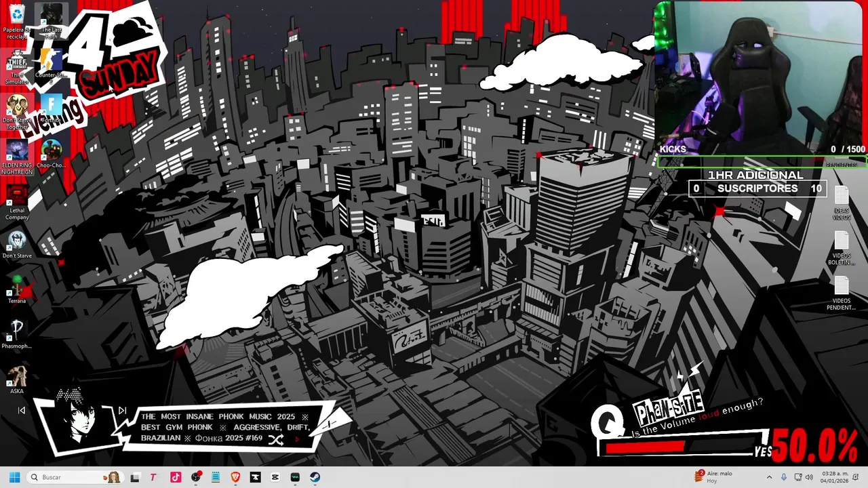Click the 1HR ADICIONAL overlay text
The image size is (868, 488).
(755, 176)
